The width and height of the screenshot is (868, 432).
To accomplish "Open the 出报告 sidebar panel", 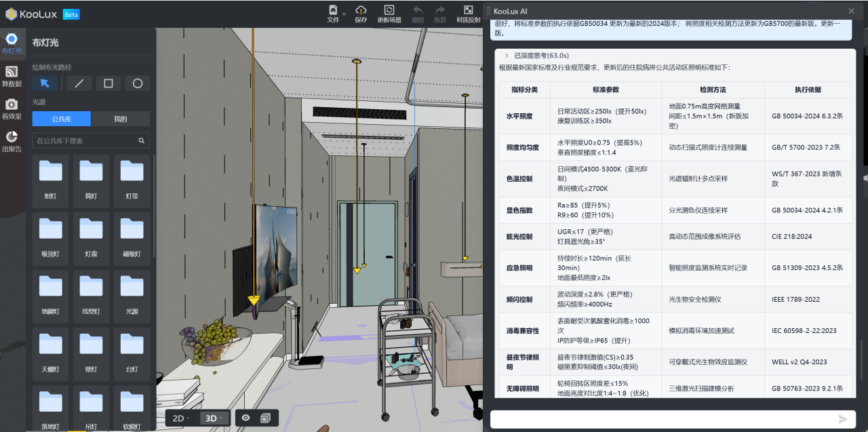I will click(12, 141).
